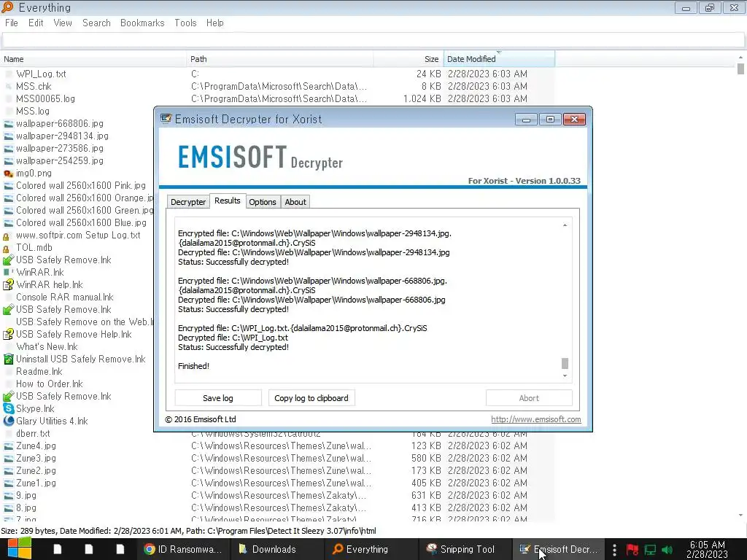Select the www.softpir.com Setup Log.txt lock icon
The height and width of the screenshot is (560, 747).
pos(6,236)
